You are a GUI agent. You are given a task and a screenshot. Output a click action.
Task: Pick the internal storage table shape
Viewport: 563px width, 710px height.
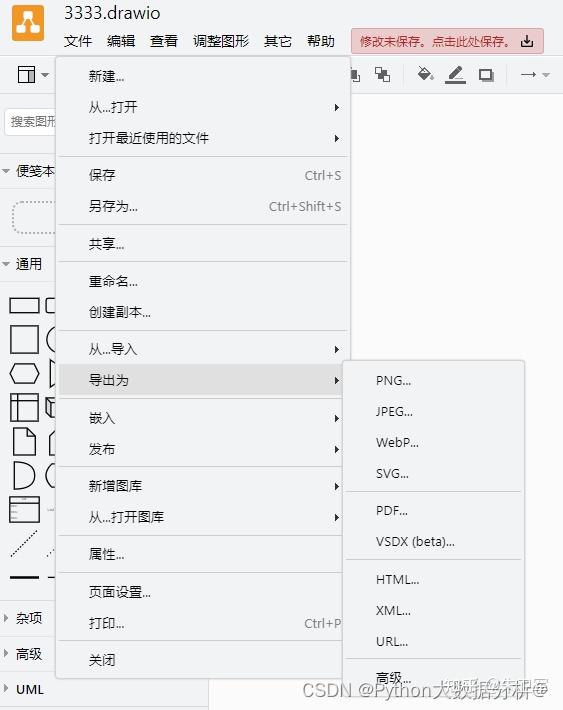click(24, 408)
